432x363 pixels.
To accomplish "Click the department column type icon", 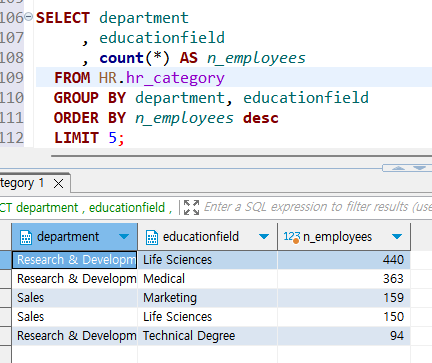I will [x=26, y=237].
